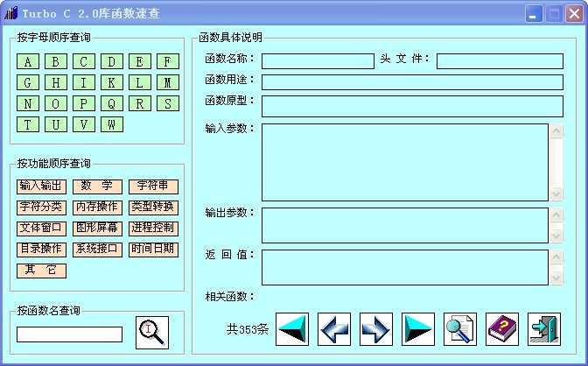This screenshot has width=588, height=366.
Task: Show functions starting with letter L
Action: tap(140, 82)
